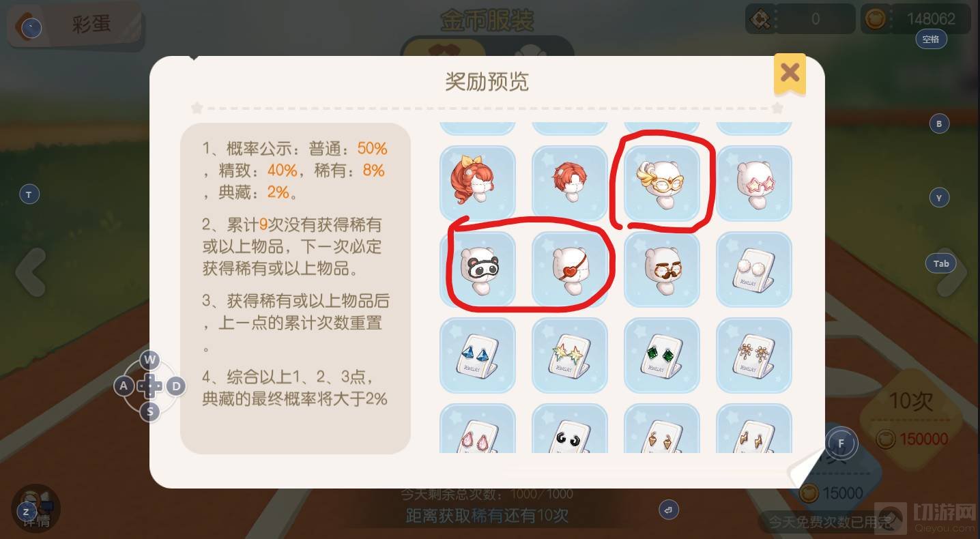The height and width of the screenshot is (539, 980).
Task: Tap the F key overlay button
Action: click(x=841, y=443)
